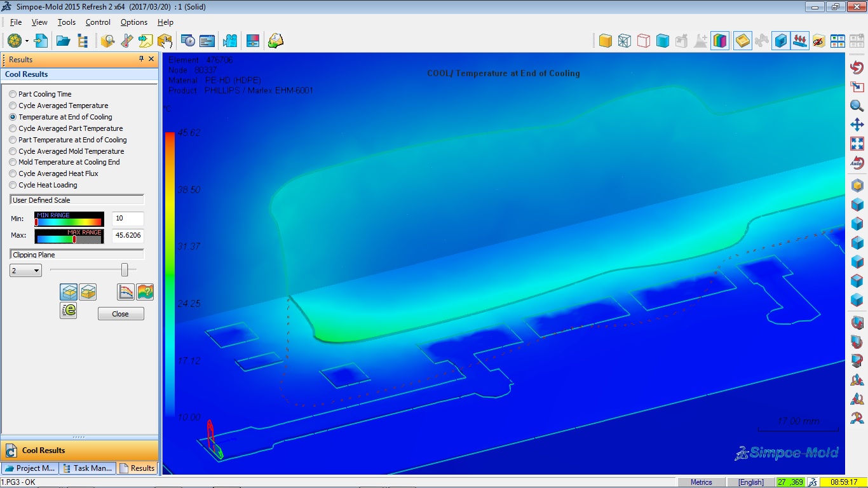Open dropdown arrow beside mesh sphere icon

(x=27, y=41)
